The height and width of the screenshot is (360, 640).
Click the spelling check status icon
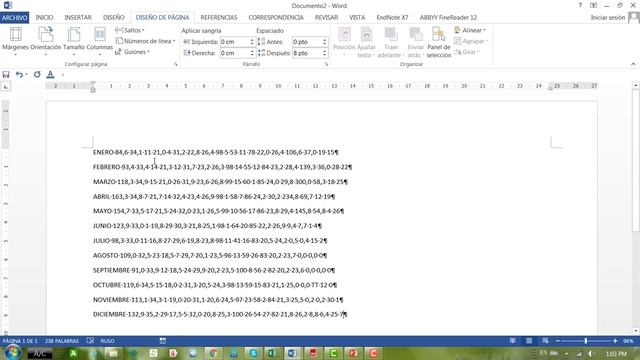click(x=90, y=340)
